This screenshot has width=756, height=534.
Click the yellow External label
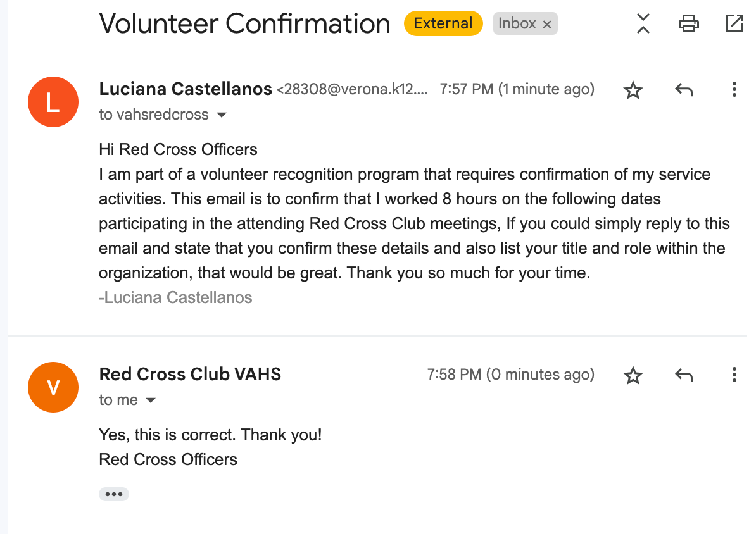tap(443, 24)
